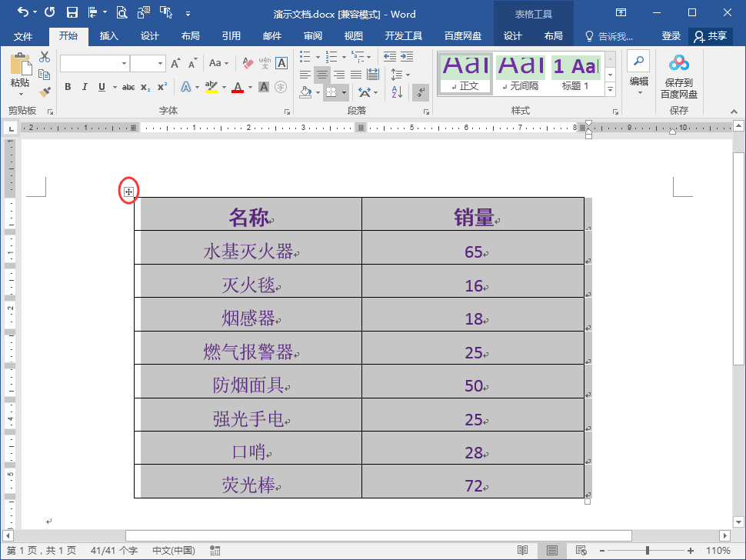Click the Undo icon in quick access toolbar
The width and height of the screenshot is (746, 560).
coord(22,12)
